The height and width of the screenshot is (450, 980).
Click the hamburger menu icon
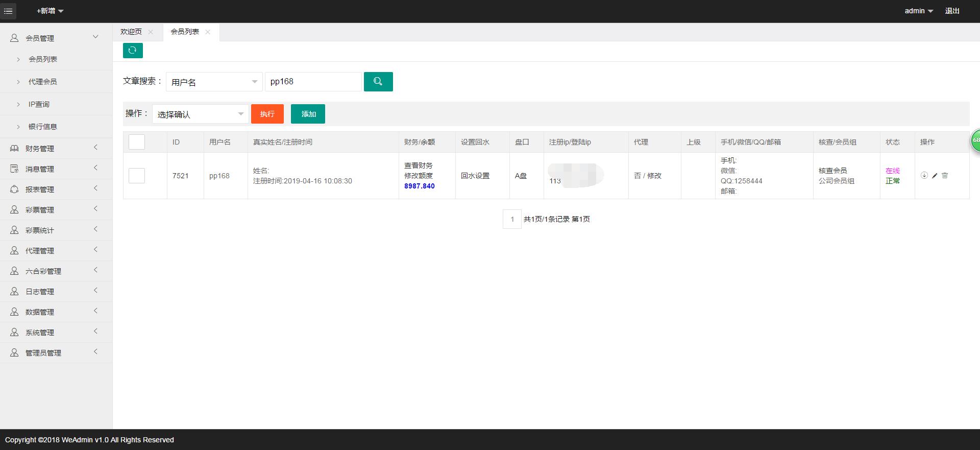coord(8,11)
